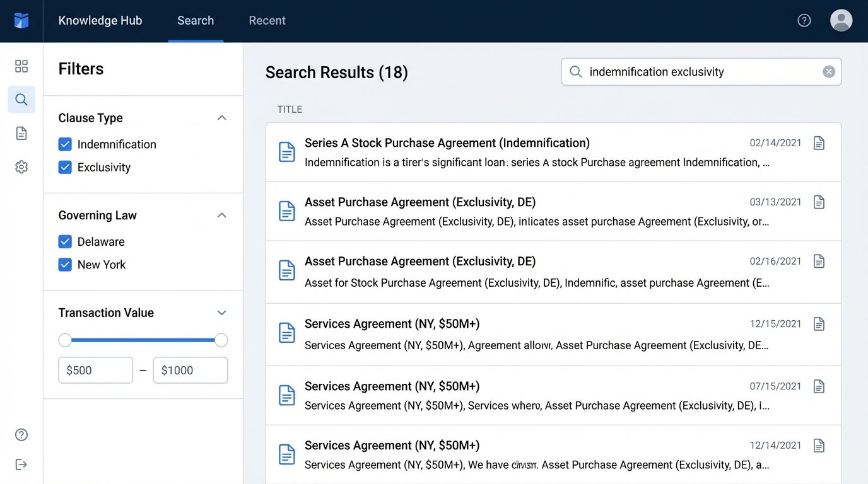This screenshot has height=484, width=868.
Task: Clear the search query with the x button
Action: 828,71
